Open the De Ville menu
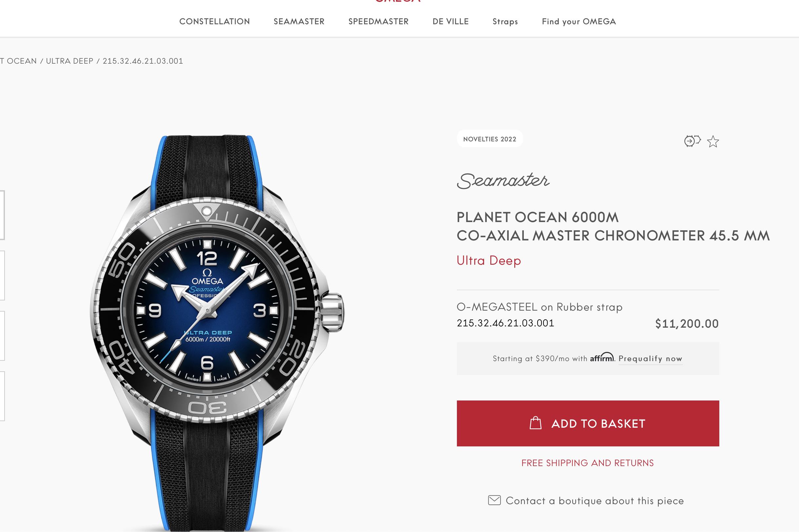 (x=451, y=21)
